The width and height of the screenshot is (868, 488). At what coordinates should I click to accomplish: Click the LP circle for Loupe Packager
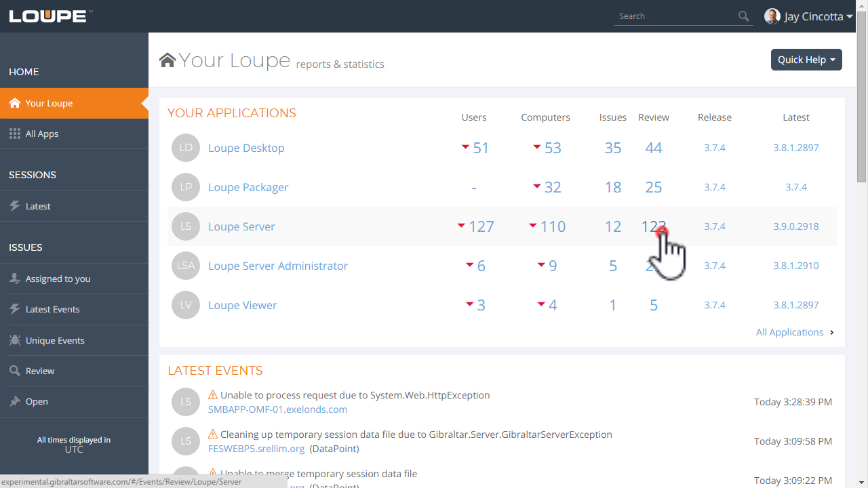pyautogui.click(x=186, y=187)
